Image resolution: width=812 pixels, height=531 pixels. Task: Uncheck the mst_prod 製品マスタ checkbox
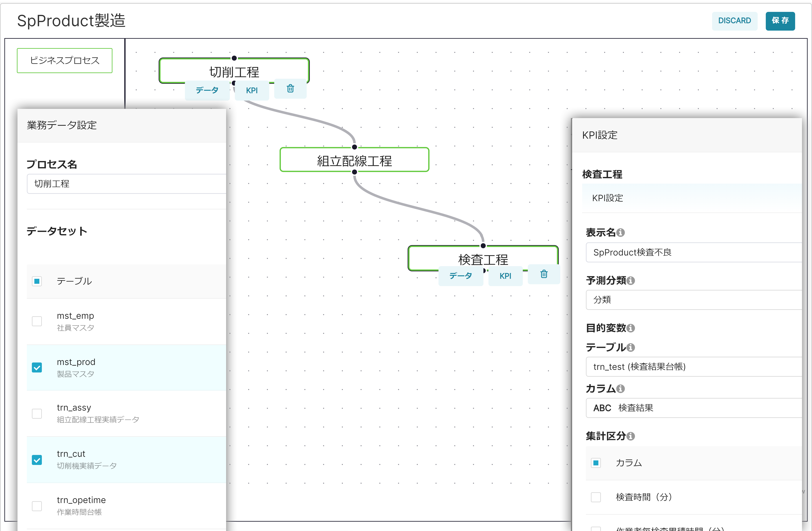(x=37, y=367)
